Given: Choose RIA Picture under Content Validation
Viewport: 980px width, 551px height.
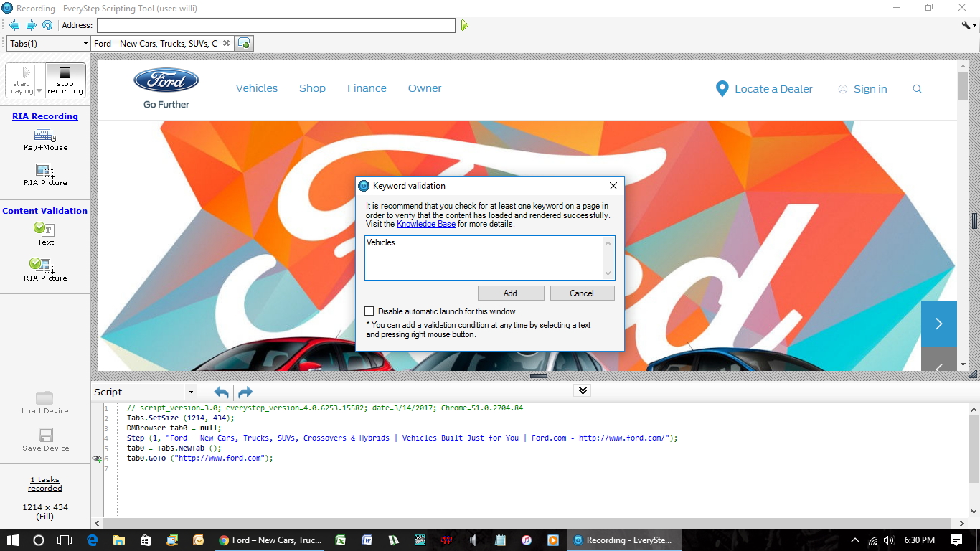Looking at the screenshot, I should click(45, 270).
